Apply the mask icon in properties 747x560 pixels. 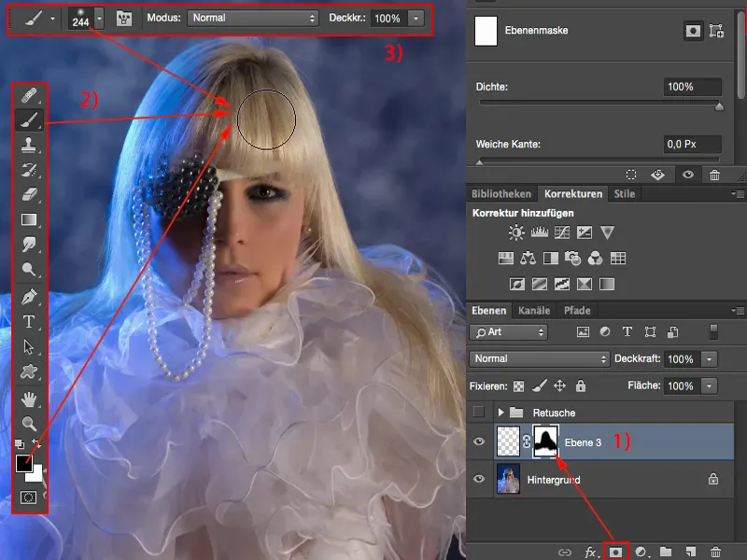pyautogui.click(x=658, y=175)
